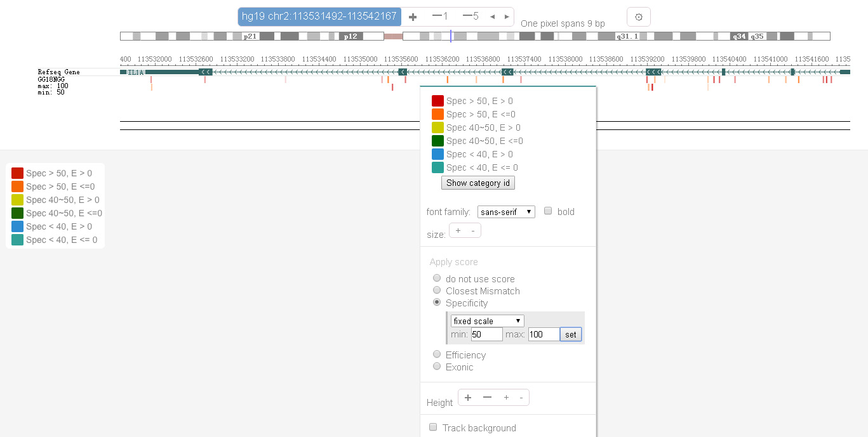This screenshot has width=868, height=437.
Task: Click the hg19 chr2 coordinate box
Action: 319,16
